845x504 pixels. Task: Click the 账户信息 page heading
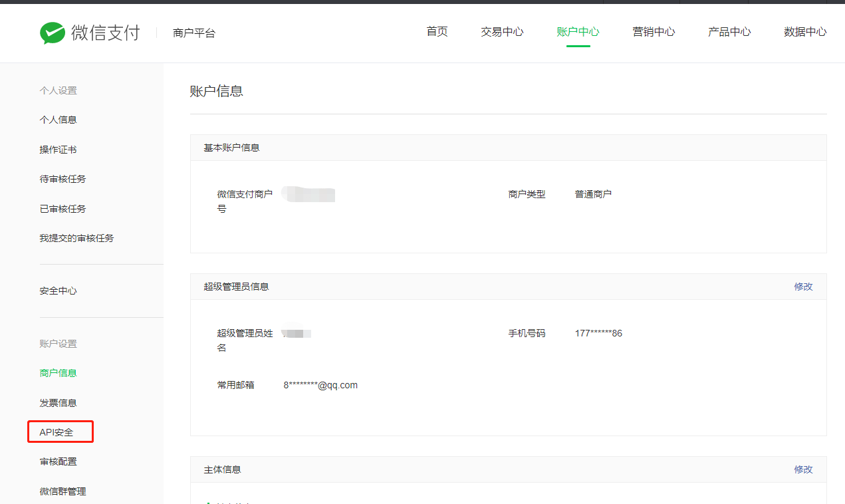point(217,91)
